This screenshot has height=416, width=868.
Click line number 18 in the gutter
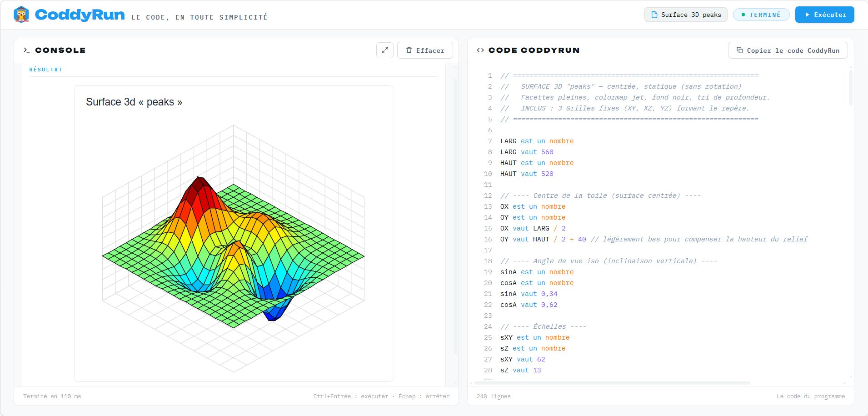(x=488, y=261)
